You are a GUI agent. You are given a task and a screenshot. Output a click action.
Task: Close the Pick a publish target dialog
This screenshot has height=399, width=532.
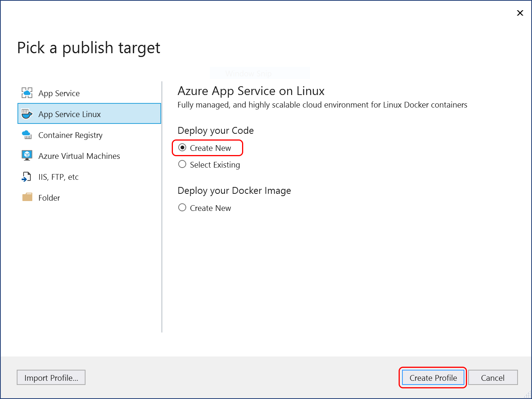pyautogui.click(x=520, y=13)
